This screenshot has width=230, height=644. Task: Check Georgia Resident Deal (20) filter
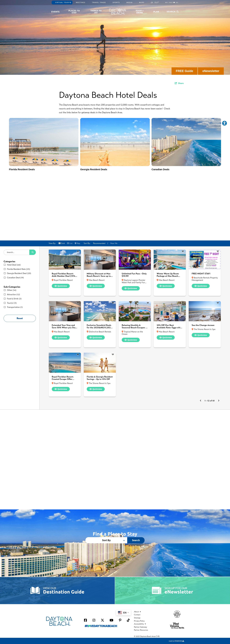point(5,273)
